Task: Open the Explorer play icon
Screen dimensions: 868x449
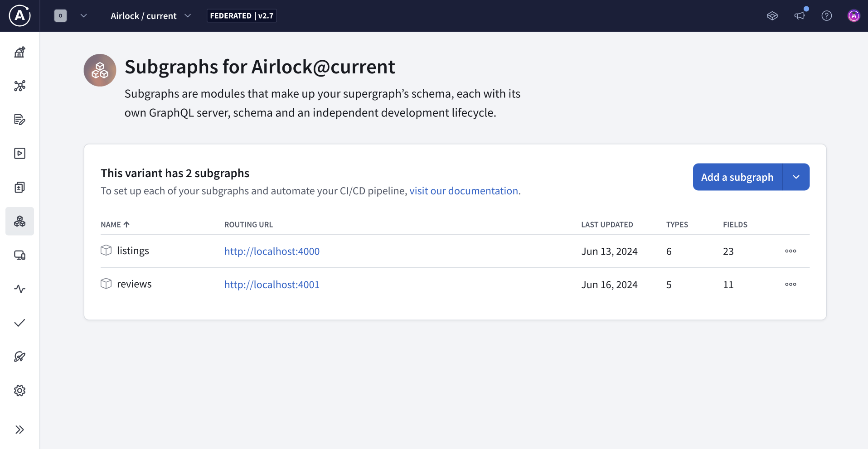Action: pos(19,153)
